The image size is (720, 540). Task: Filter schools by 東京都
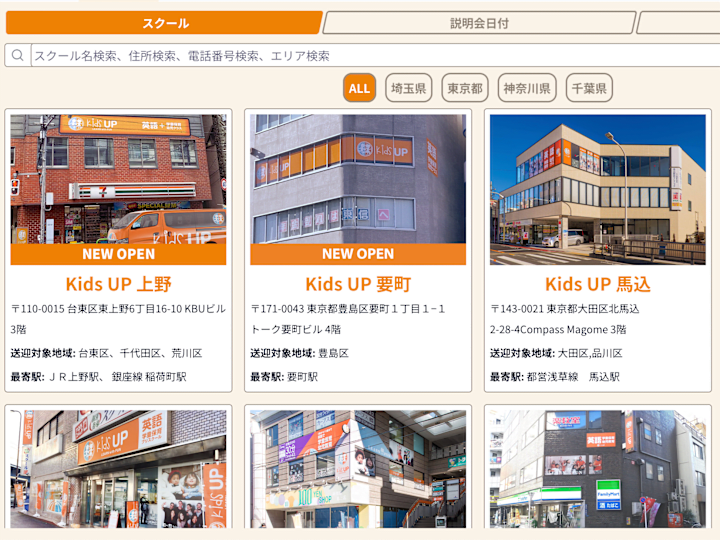pyautogui.click(x=465, y=88)
